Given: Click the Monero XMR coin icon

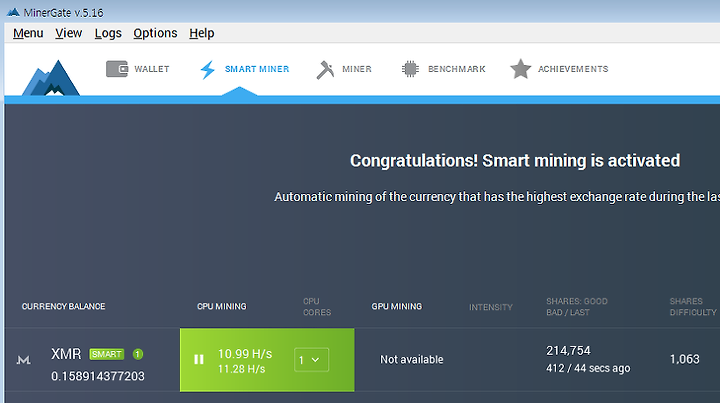Looking at the screenshot, I should click(23, 360).
